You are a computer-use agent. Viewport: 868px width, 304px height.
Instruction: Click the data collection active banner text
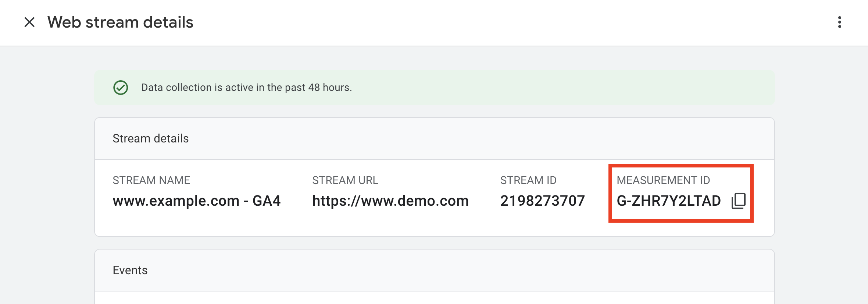point(246,88)
